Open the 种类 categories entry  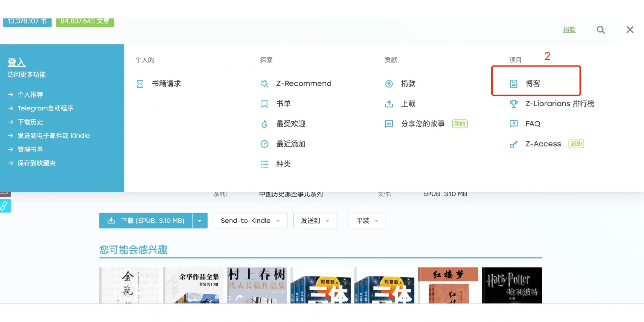283,164
